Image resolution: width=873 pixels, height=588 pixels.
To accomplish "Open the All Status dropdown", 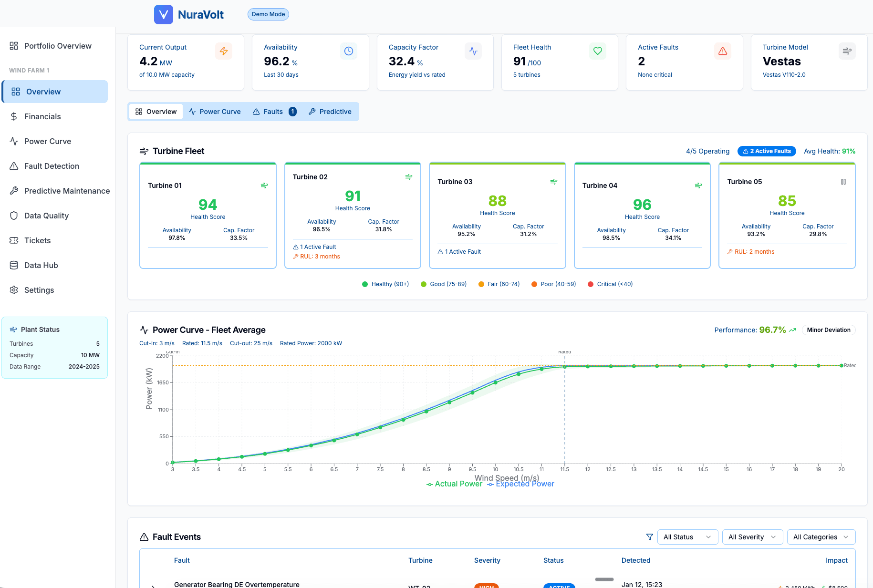I will point(687,537).
